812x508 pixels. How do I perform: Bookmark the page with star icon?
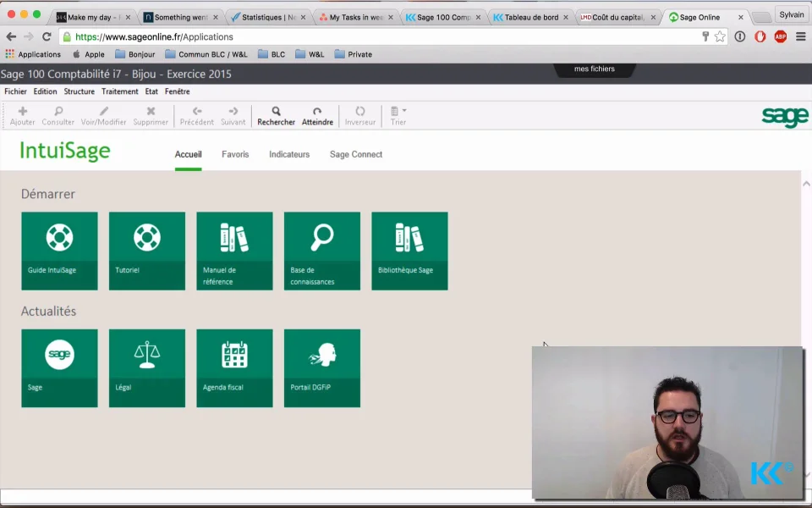[x=720, y=36]
